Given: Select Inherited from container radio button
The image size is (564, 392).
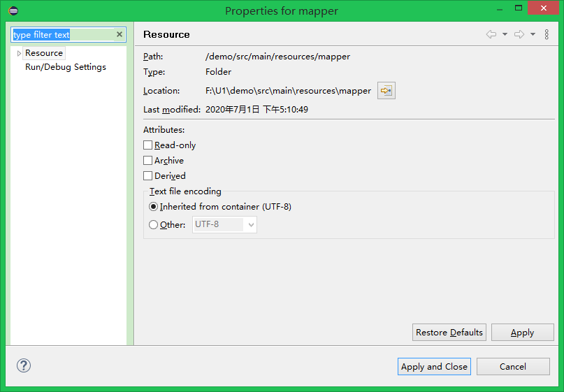Looking at the screenshot, I should (x=154, y=207).
